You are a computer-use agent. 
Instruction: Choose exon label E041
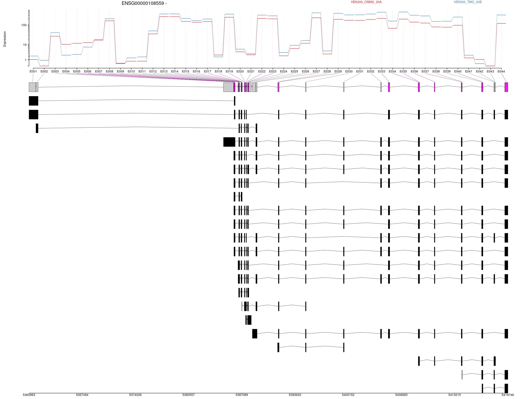pos(469,71)
